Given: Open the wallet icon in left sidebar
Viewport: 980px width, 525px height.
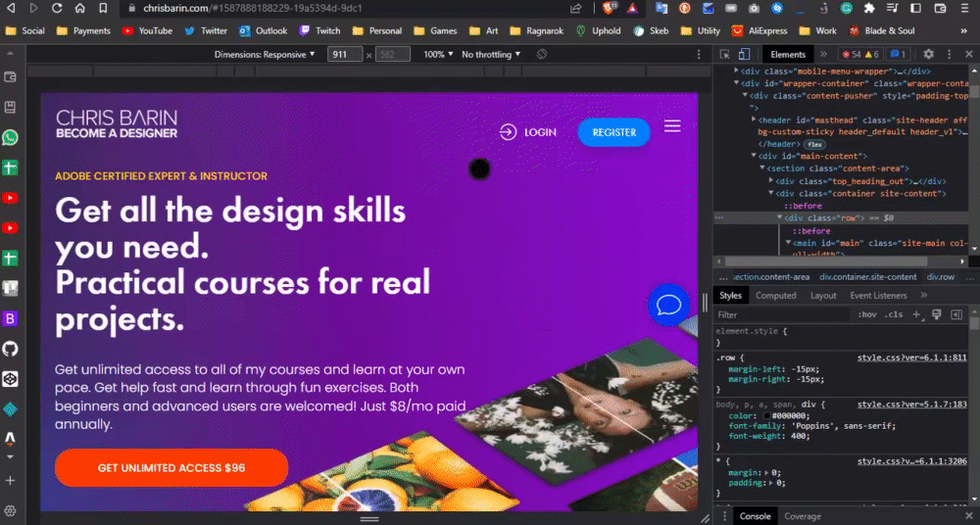Looking at the screenshot, I should pyautogui.click(x=10, y=77).
